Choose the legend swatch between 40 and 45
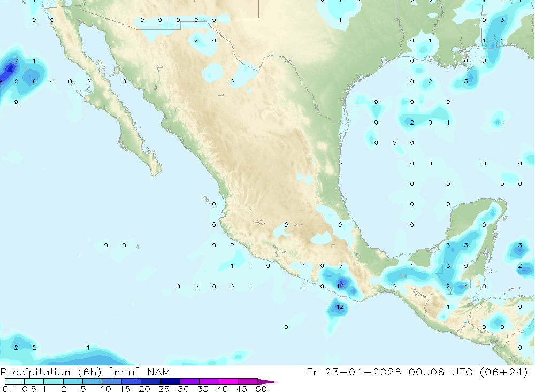535x392 pixels. pos(228,381)
